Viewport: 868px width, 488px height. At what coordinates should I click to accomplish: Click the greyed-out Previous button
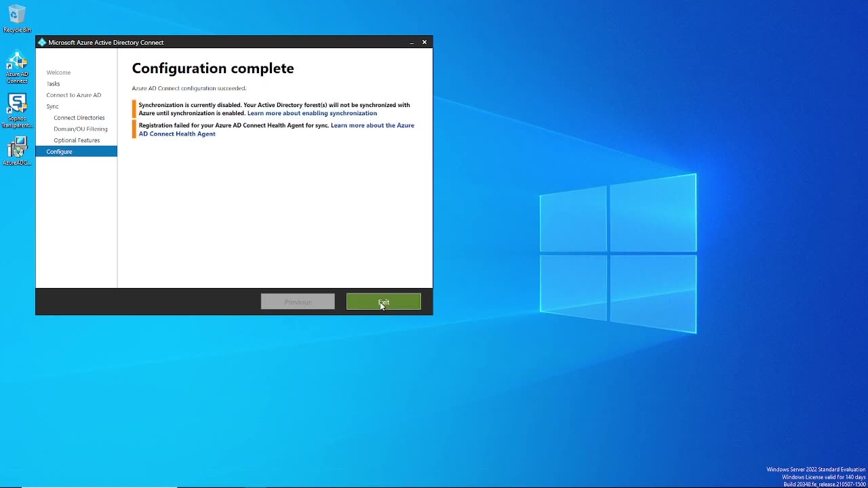[298, 302]
